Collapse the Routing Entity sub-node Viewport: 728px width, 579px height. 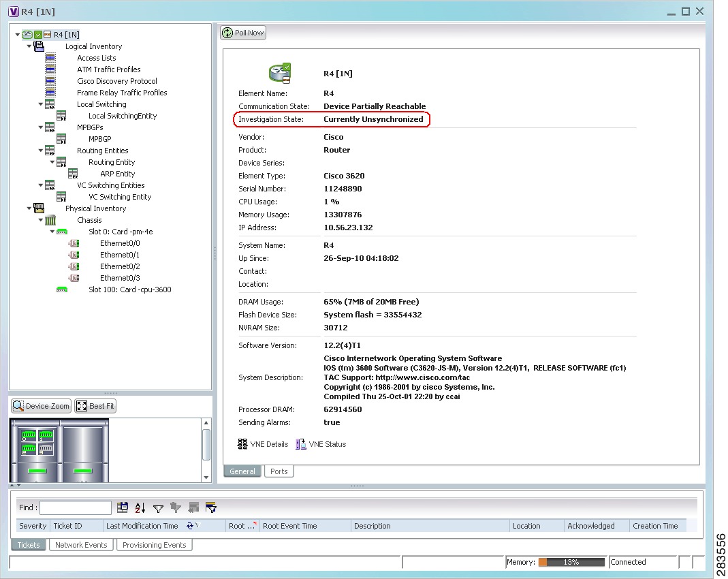point(52,162)
